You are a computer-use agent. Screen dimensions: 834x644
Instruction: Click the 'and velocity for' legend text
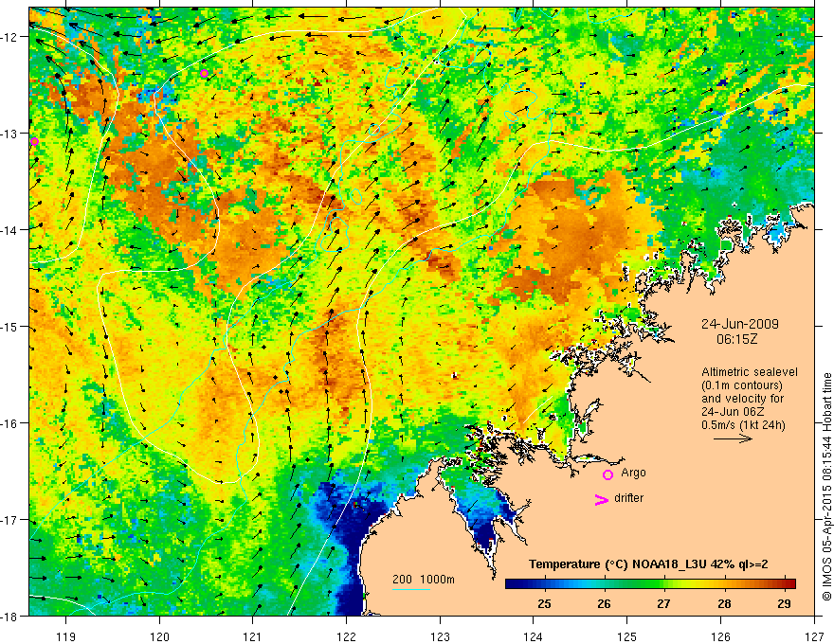click(x=742, y=399)
